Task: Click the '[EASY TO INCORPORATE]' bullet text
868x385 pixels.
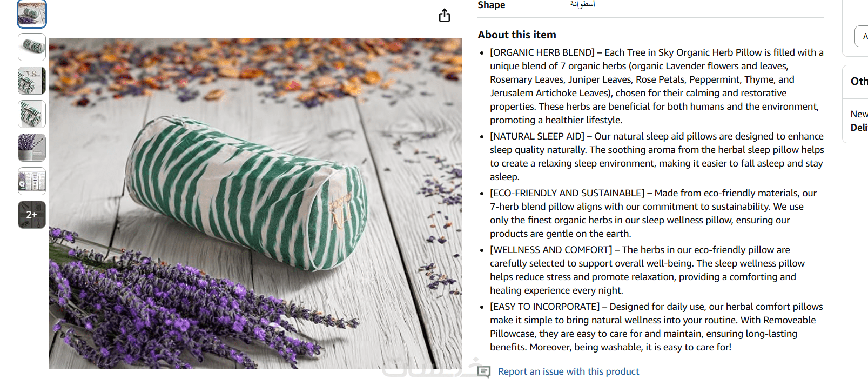Action: tap(544, 307)
